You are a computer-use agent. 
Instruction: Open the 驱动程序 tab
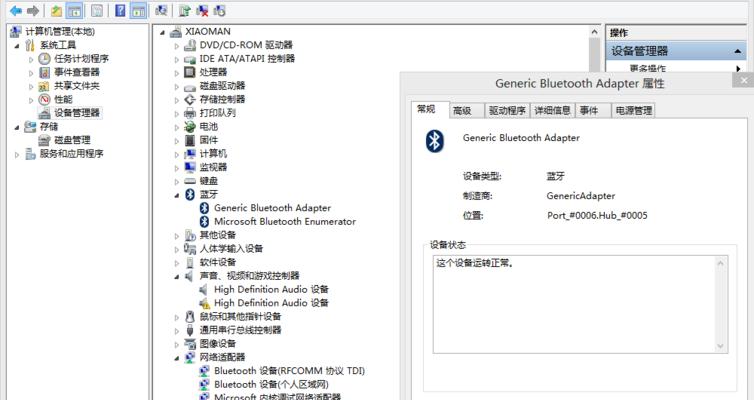coord(507,111)
